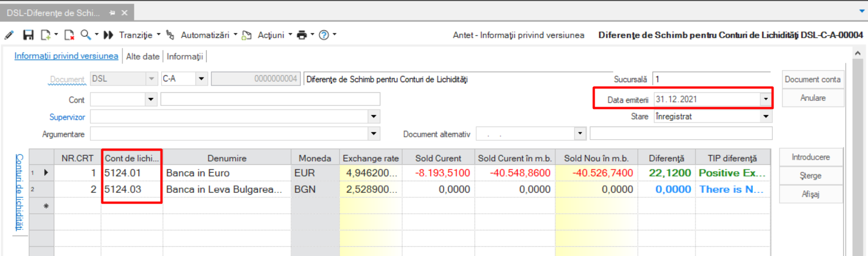Click the printer icon in the toolbar
This screenshot has width=868, height=256.
tap(302, 35)
